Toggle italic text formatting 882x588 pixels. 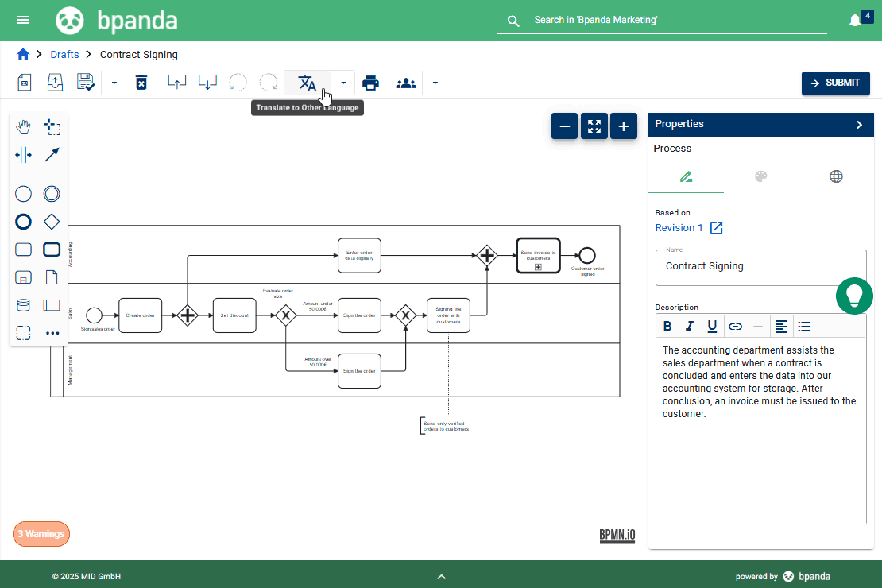[690, 326]
